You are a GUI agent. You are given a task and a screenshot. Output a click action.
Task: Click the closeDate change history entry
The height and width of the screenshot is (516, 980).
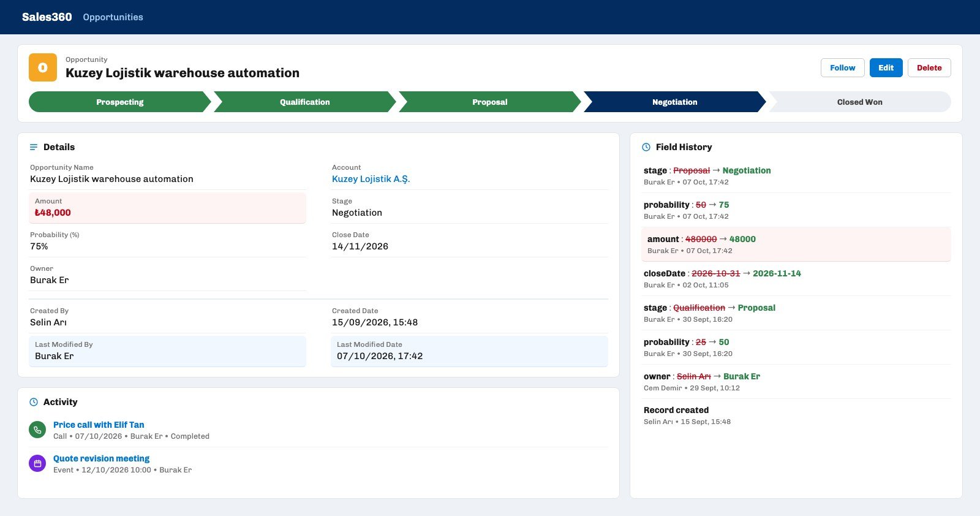click(796, 279)
